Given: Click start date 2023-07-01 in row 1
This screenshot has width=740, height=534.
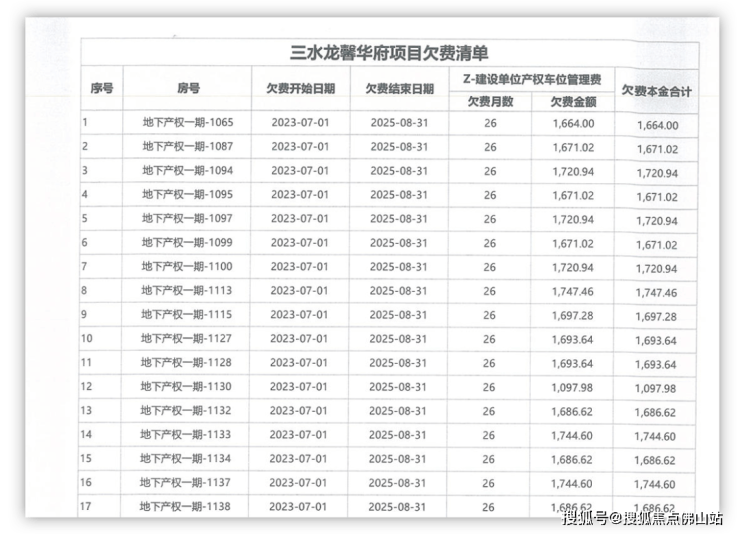Looking at the screenshot, I should tap(300, 123).
